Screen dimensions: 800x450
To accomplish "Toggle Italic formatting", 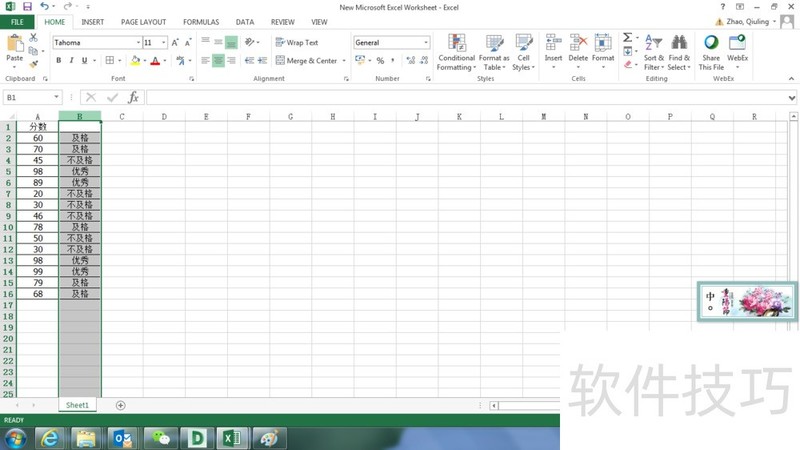I will [x=71, y=60].
